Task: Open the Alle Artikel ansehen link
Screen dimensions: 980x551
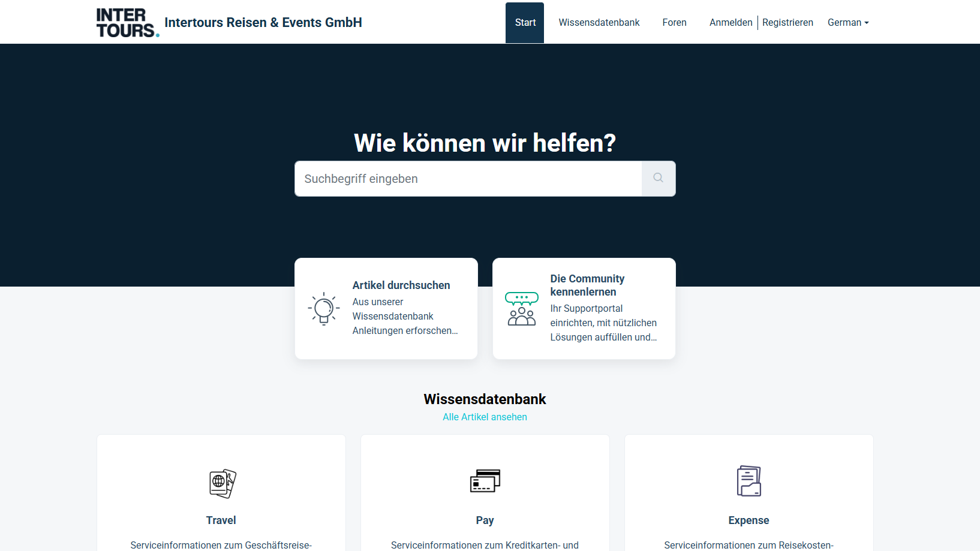Action: pos(485,417)
